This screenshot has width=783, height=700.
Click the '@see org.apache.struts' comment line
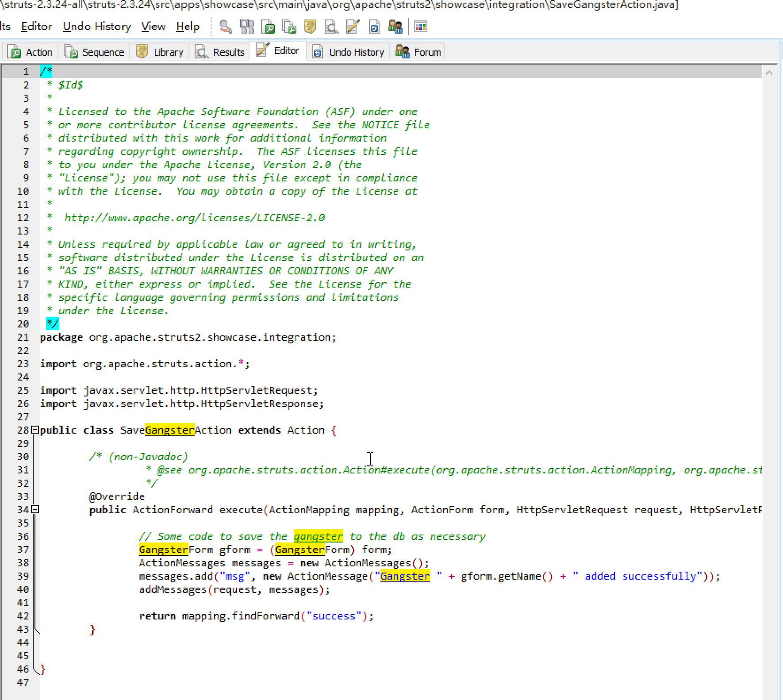453,470
